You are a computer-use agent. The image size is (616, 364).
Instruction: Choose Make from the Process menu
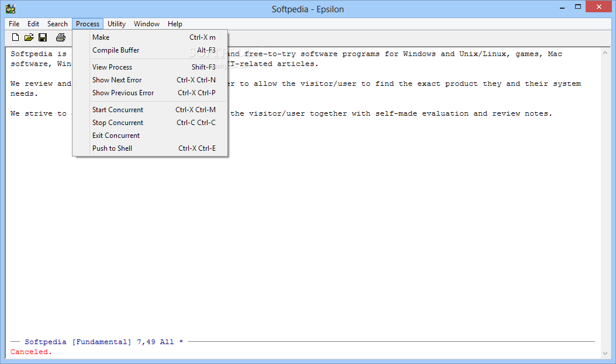click(x=150, y=37)
